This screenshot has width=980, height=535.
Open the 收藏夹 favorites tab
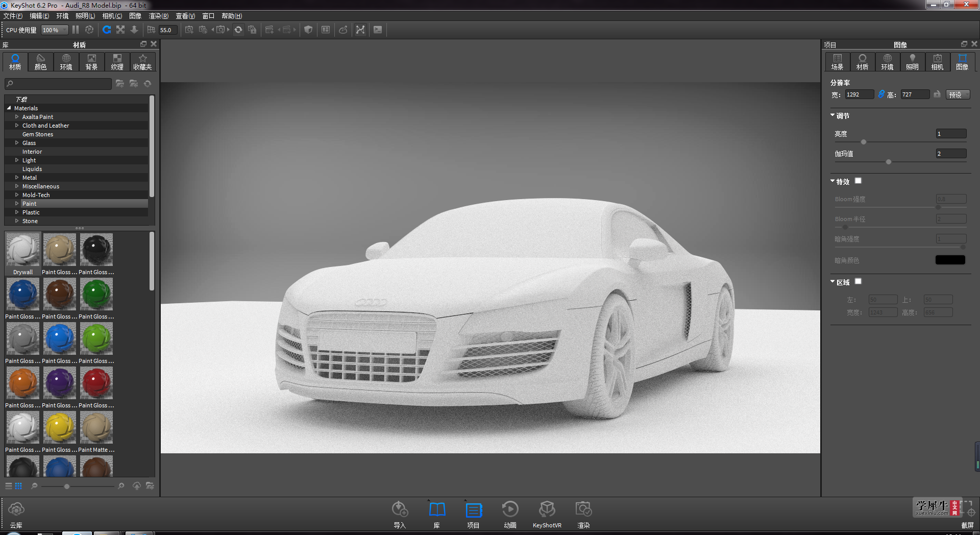click(x=143, y=62)
